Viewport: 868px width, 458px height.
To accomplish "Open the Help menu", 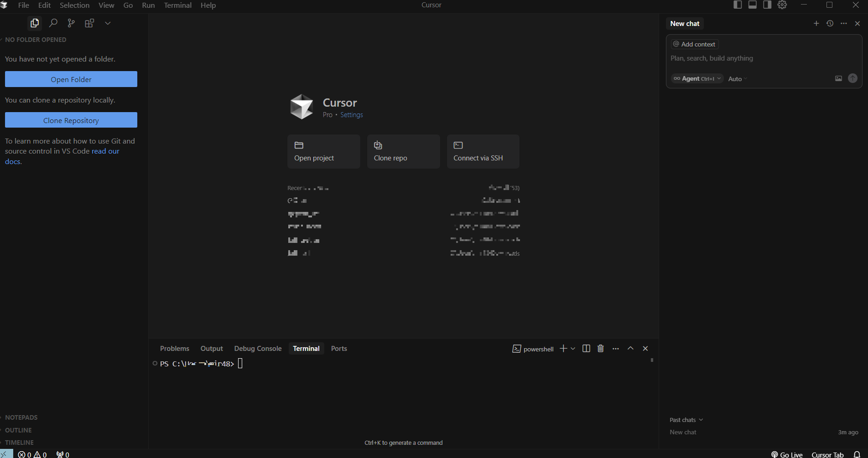I will click(208, 5).
